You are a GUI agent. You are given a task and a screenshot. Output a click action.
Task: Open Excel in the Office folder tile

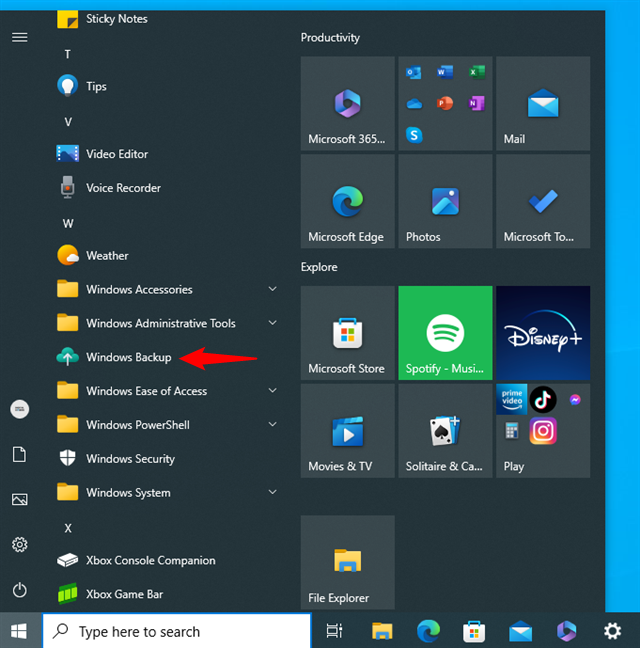click(x=477, y=72)
